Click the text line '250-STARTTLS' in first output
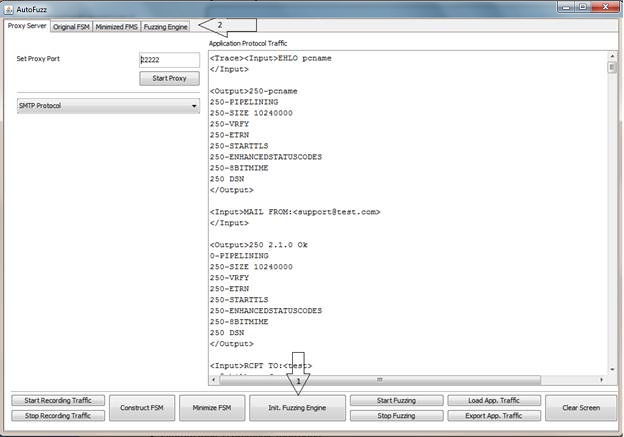This screenshot has height=437, width=624. click(239, 146)
